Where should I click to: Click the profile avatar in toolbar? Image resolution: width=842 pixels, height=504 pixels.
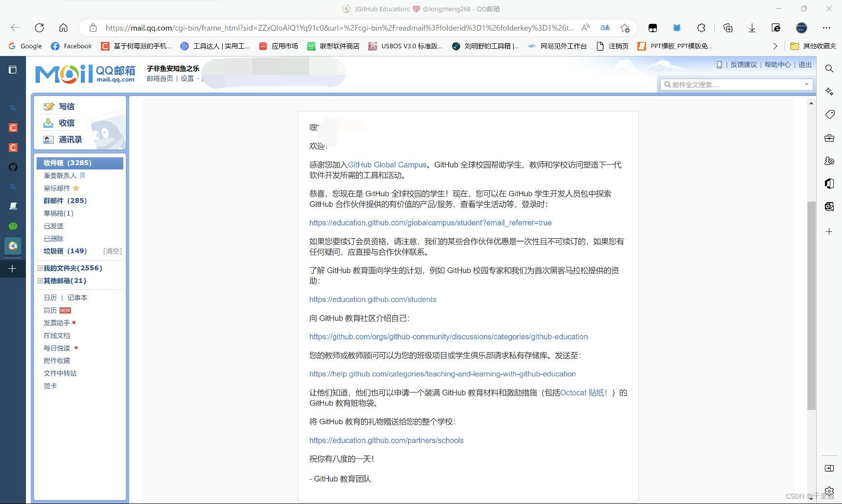click(x=802, y=28)
